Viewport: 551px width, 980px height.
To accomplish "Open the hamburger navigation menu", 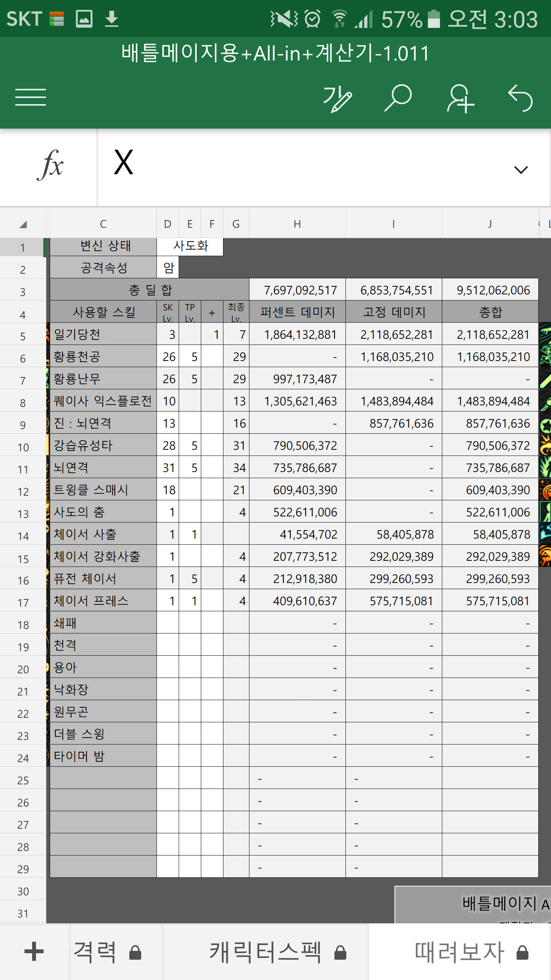I will click(31, 97).
